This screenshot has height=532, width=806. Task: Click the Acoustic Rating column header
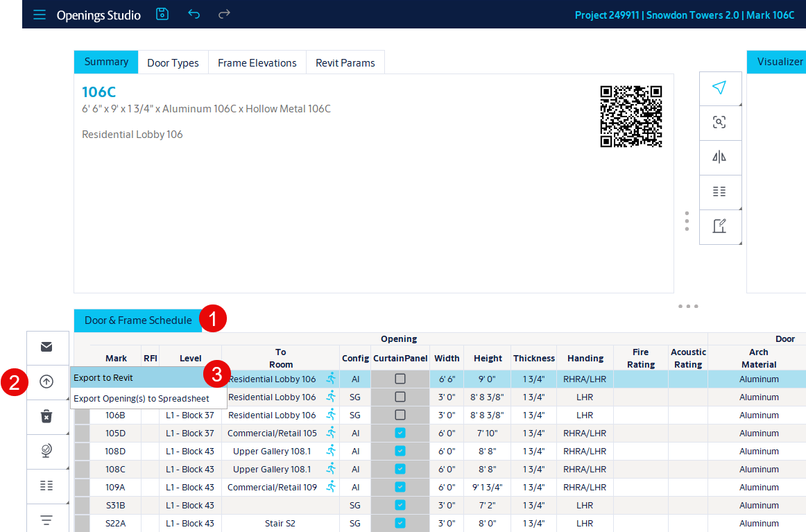pyautogui.click(x=688, y=359)
